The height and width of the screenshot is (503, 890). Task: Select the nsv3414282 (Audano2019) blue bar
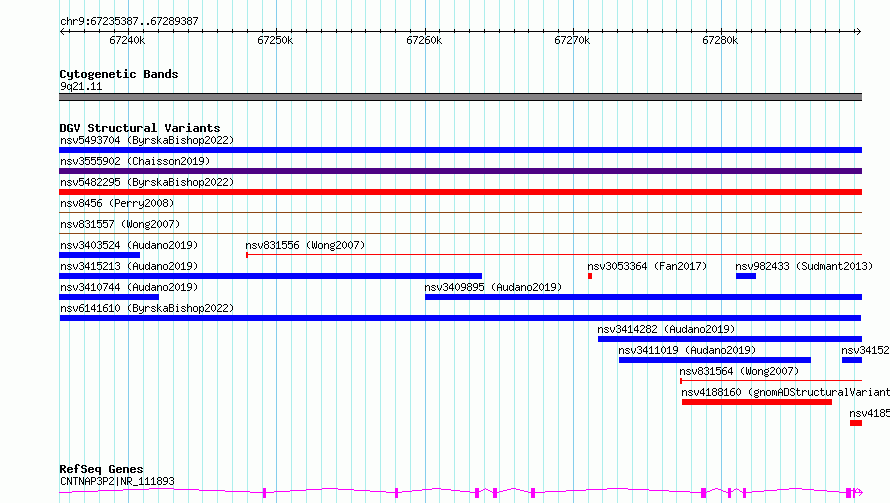click(x=730, y=339)
